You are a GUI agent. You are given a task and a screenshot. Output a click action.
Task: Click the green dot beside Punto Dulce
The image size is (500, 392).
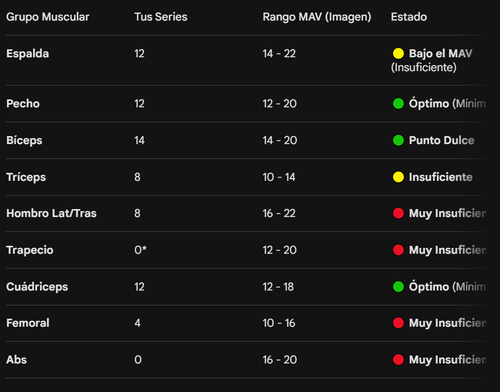398,140
